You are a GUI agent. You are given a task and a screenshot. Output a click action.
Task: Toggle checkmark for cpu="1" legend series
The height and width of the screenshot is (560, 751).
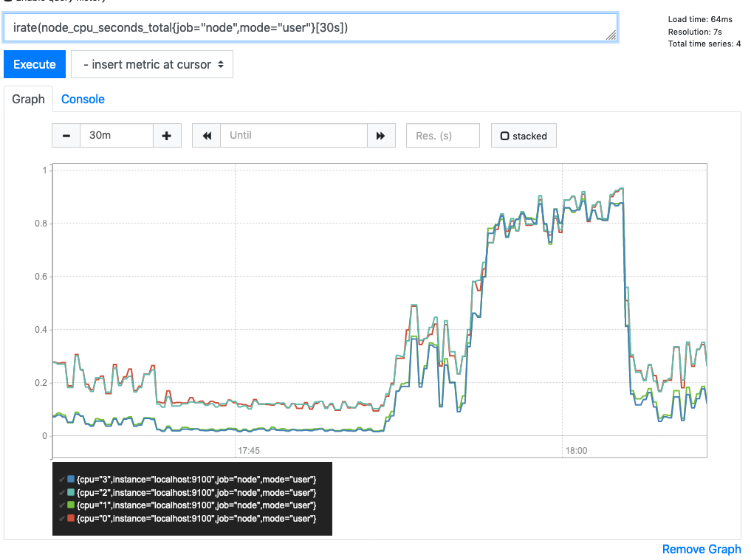tap(62, 505)
